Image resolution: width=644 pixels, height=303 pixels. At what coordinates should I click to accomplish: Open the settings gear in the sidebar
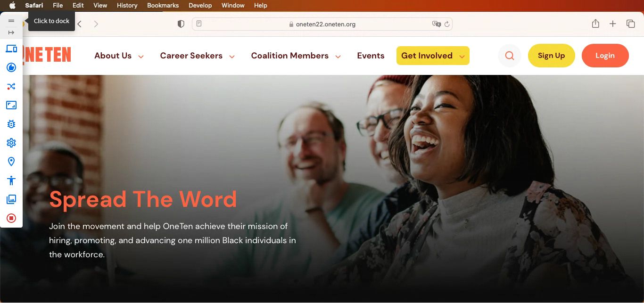pos(11,143)
